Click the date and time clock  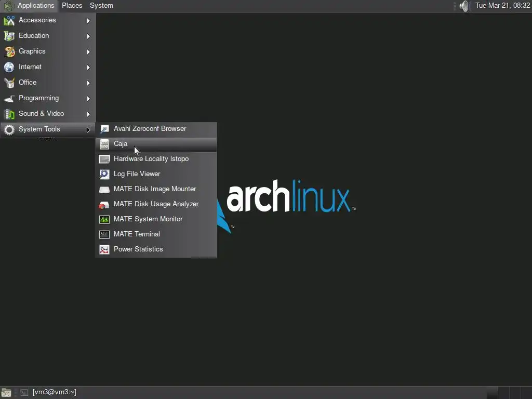coord(502,6)
